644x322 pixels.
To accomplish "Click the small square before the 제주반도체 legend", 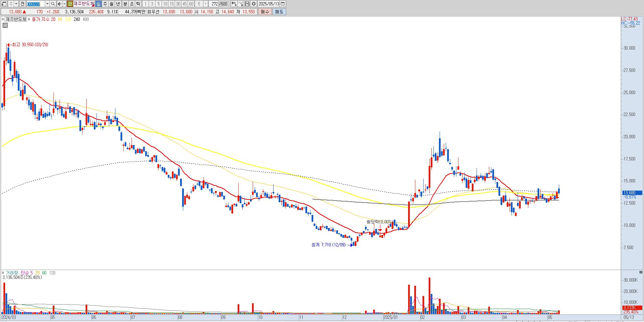I will (3, 19).
